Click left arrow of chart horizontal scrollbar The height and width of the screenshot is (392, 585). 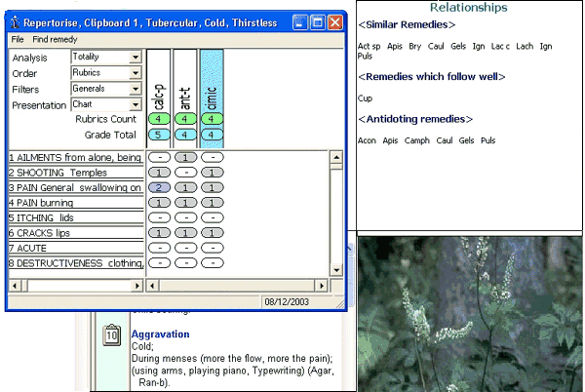tap(152, 286)
